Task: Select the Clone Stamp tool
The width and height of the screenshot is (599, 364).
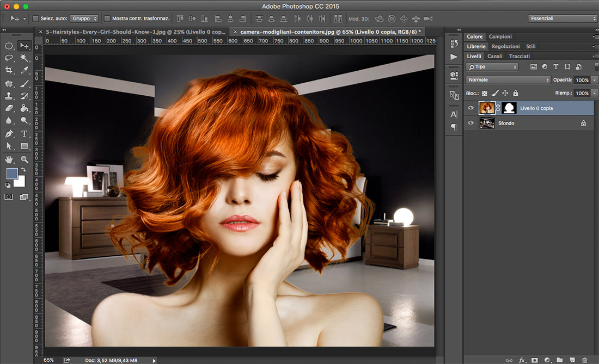Action: click(x=9, y=96)
